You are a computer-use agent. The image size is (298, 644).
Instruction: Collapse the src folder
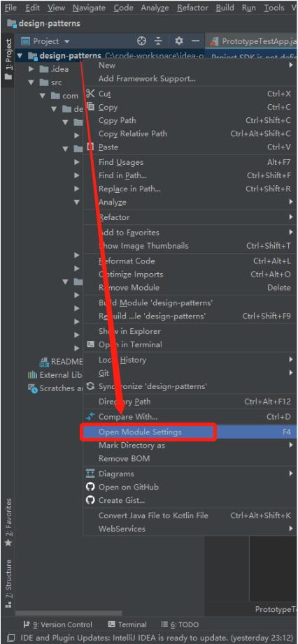31,82
